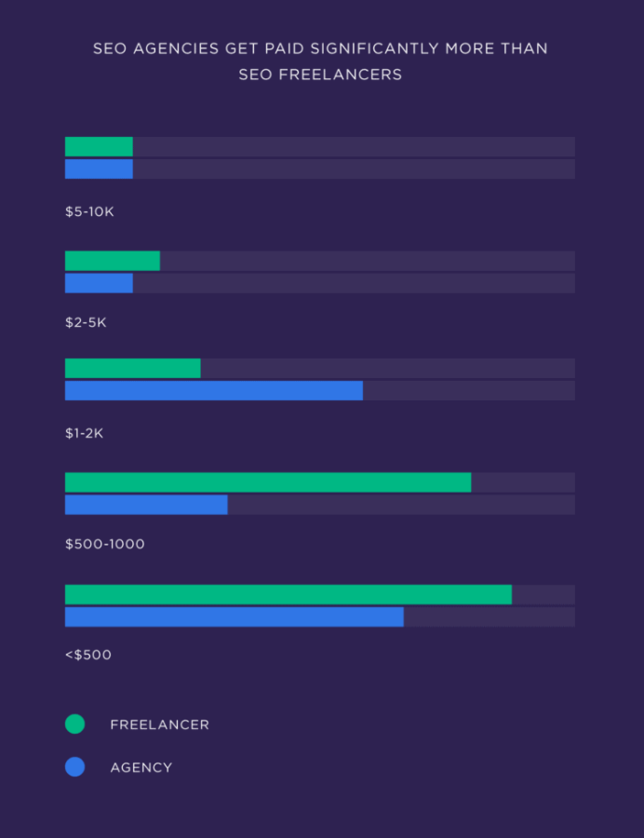Click the blue Agency legend circle
The image size is (644, 838).
pos(74,766)
